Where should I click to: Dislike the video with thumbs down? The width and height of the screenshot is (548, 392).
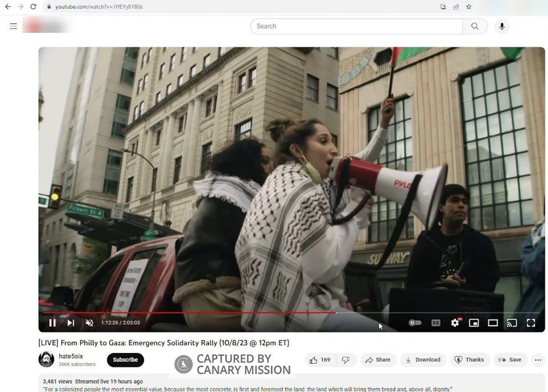(346, 360)
